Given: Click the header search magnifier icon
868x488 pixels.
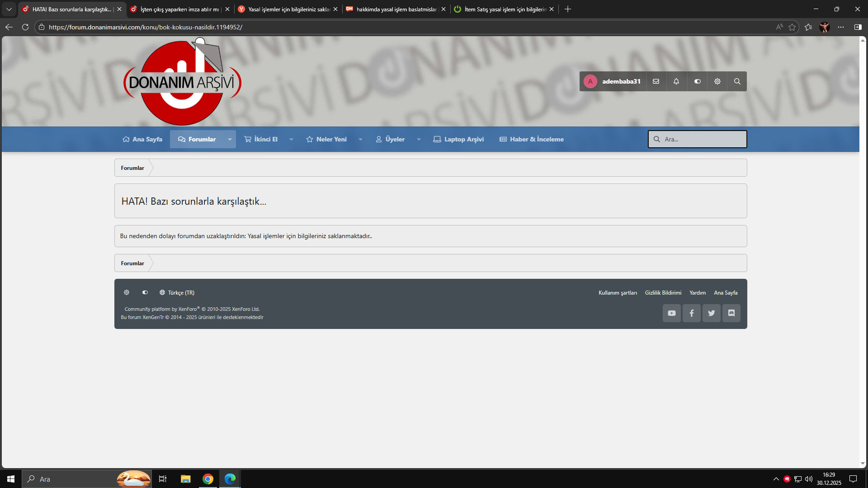Looking at the screenshot, I should [x=737, y=81].
